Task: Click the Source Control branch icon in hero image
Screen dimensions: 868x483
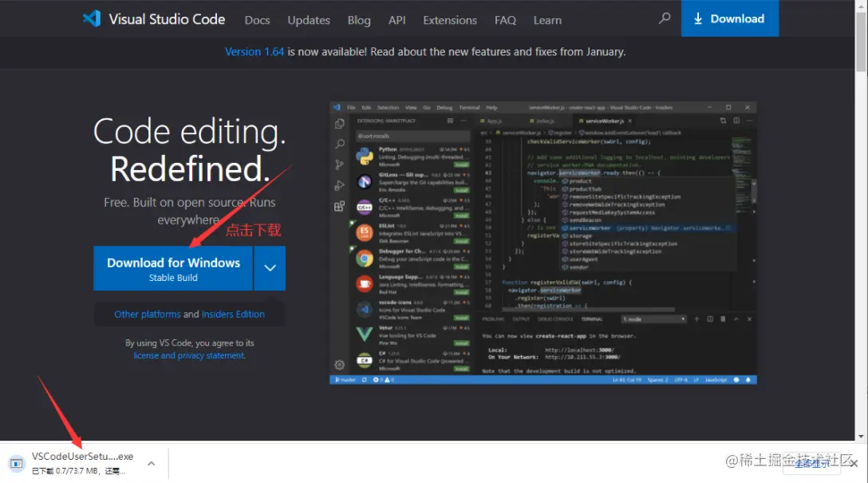Action: point(339,164)
